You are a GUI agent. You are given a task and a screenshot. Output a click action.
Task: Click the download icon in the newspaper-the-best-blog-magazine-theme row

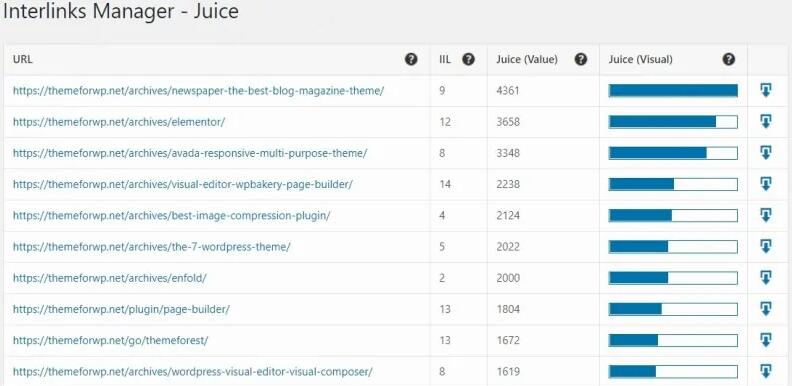click(x=766, y=90)
